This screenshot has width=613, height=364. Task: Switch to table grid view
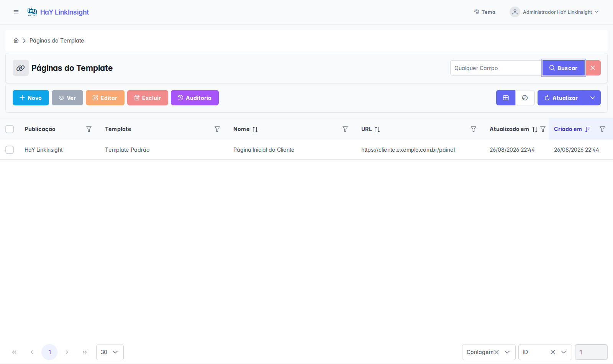506,98
